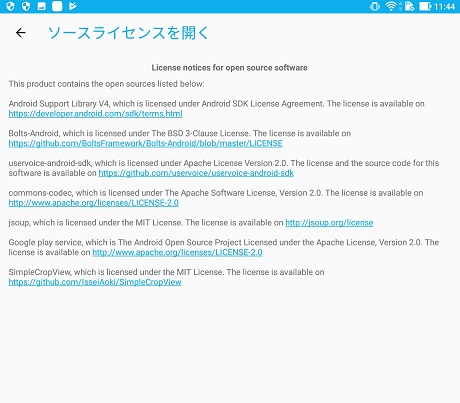The image size is (460, 403).
Task: Tap the shield icon next to picture icon
Action: 26,6
